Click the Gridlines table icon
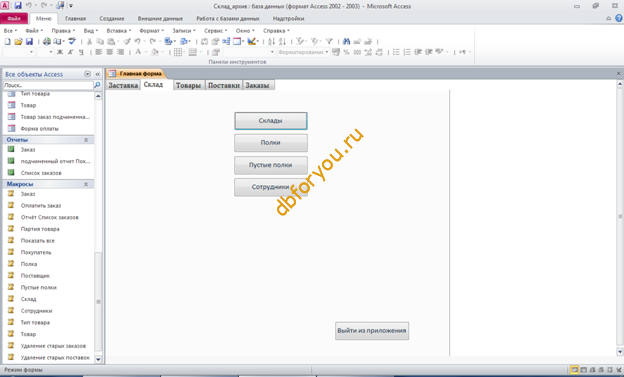The width and height of the screenshot is (624, 377). 178,52
